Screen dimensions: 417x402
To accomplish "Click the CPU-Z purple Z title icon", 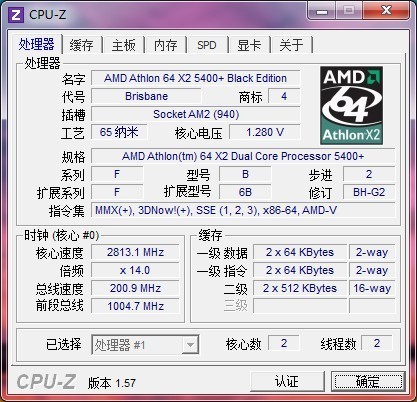I will point(16,15).
